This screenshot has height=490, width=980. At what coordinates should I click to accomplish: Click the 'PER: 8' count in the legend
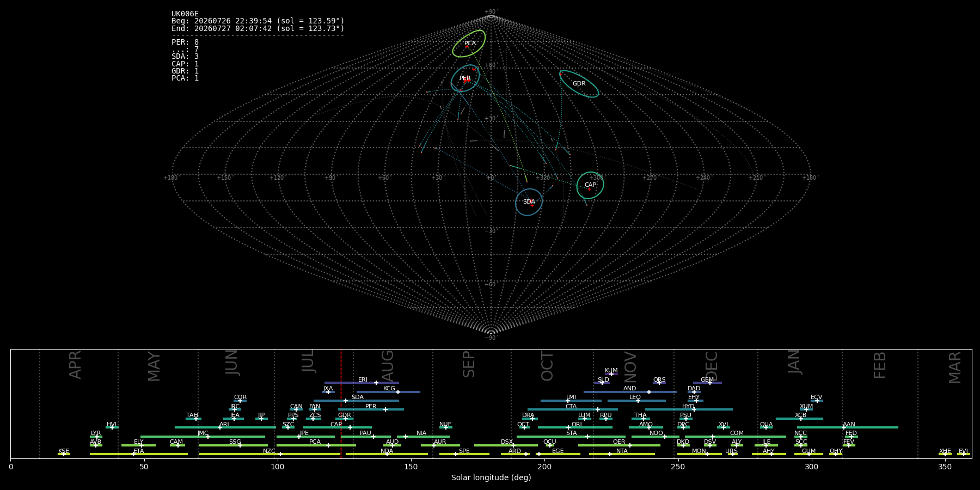tap(185, 42)
